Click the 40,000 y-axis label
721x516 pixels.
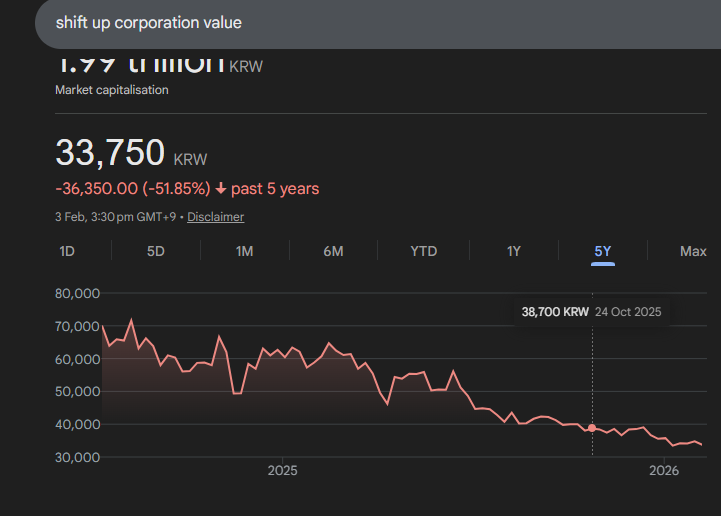(x=77, y=424)
